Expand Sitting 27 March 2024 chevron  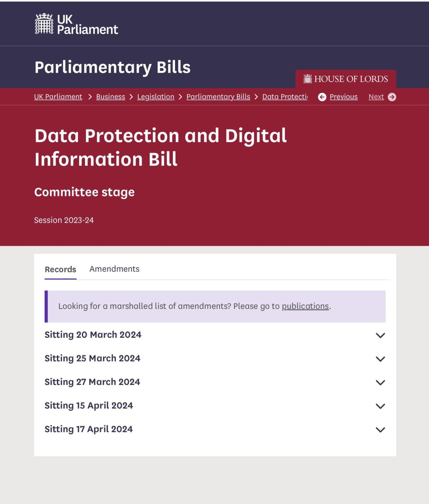(380, 382)
